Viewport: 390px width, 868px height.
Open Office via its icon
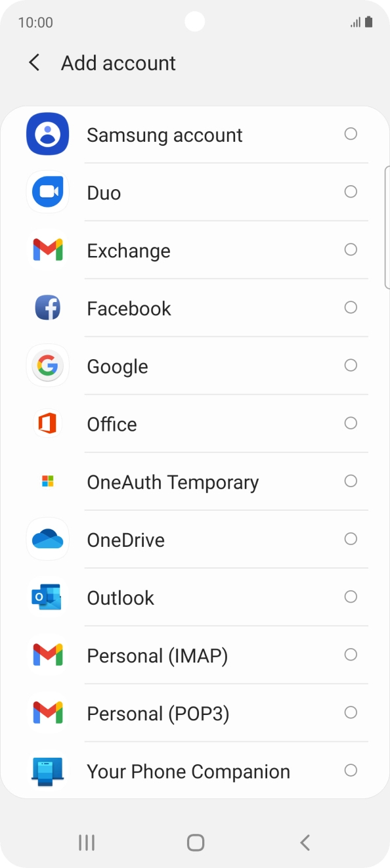click(47, 423)
